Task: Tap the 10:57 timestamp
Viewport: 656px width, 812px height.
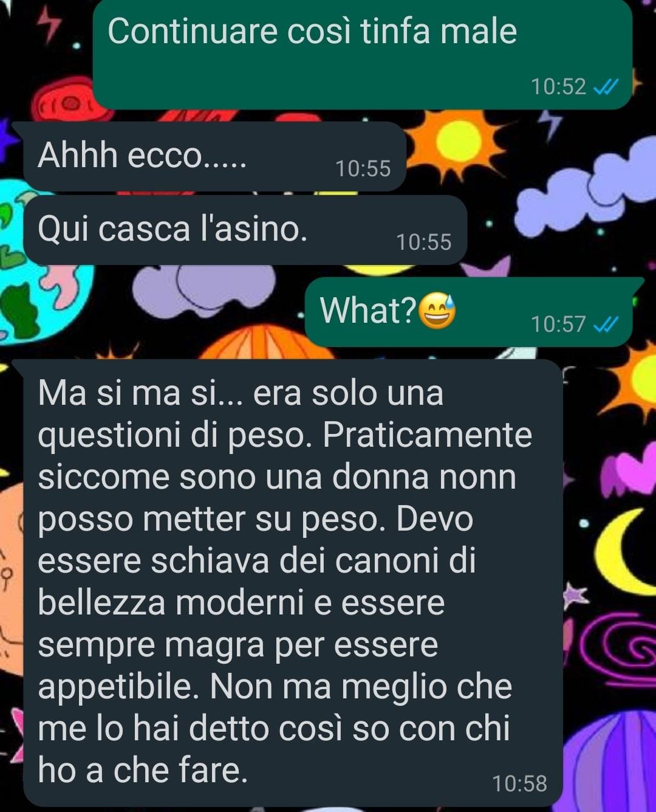Action: [558, 325]
